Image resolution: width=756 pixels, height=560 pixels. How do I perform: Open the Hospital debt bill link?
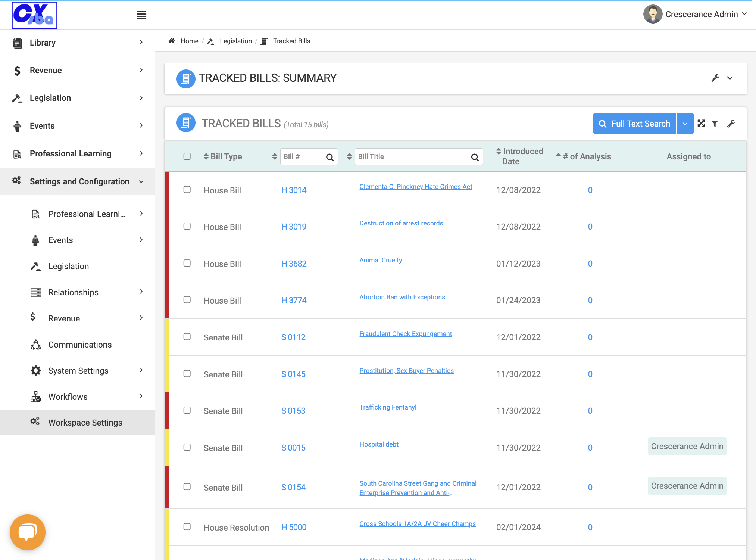(379, 444)
